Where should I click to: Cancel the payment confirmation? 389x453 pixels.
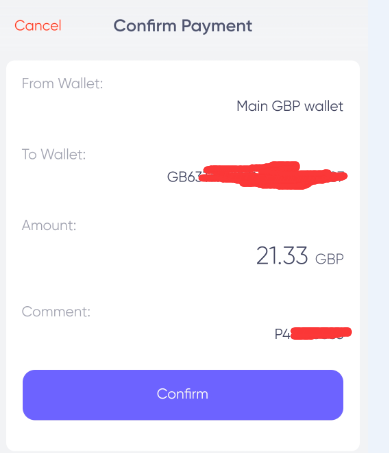[x=38, y=26]
